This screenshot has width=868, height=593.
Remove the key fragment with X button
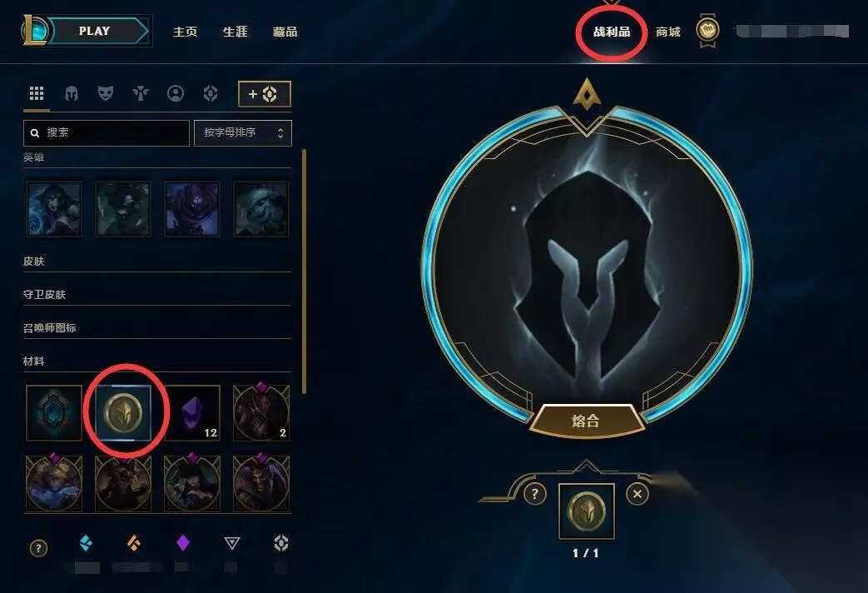tap(637, 494)
